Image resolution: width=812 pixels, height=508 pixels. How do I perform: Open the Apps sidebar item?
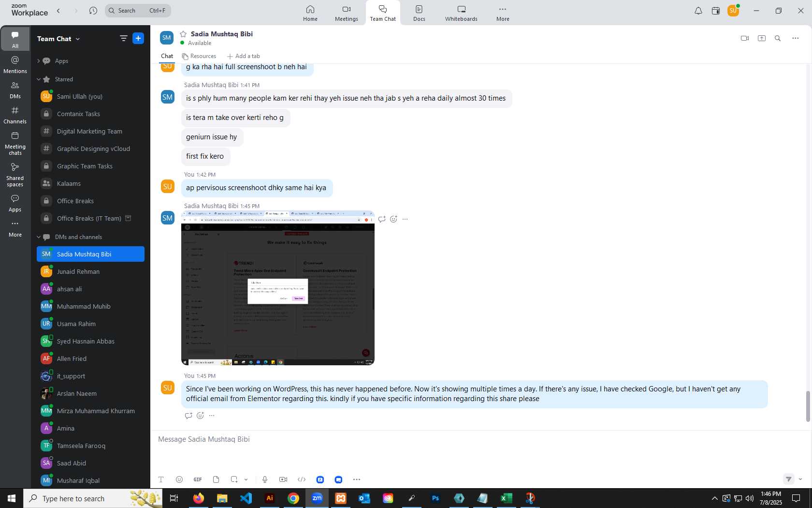pos(15,203)
